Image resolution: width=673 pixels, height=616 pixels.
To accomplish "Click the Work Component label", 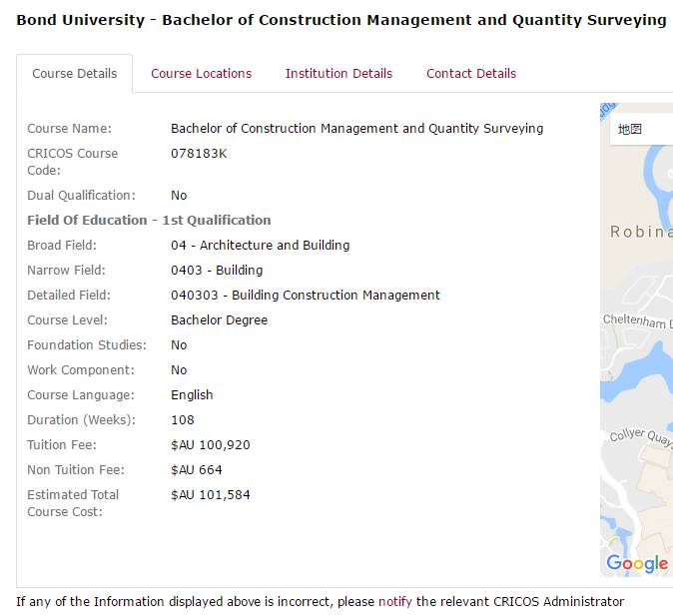I will click(x=81, y=370).
